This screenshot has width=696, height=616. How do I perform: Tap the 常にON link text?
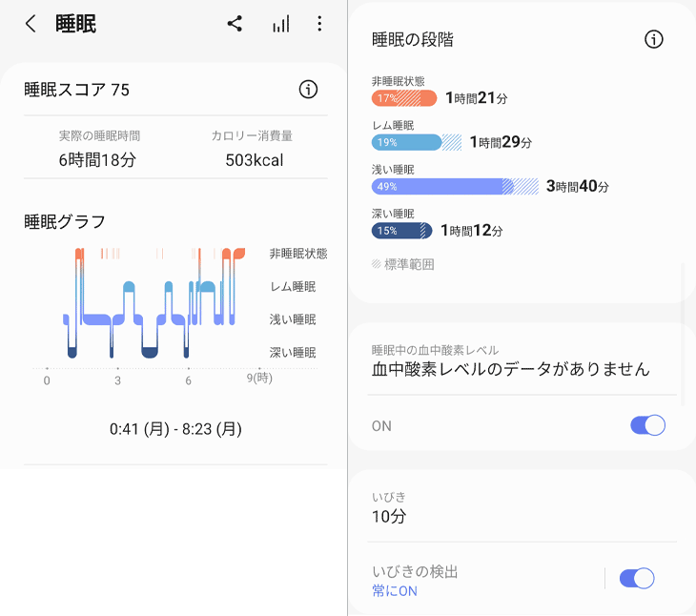395,590
